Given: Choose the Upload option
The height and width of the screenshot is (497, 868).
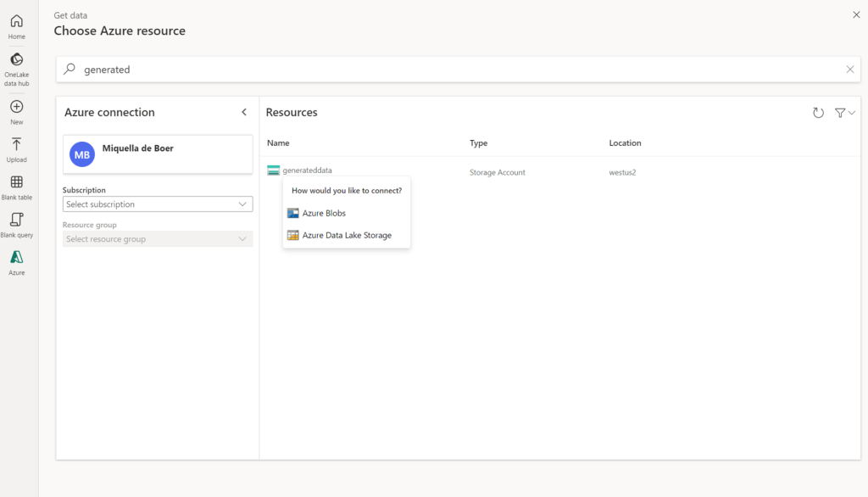Looking at the screenshot, I should click(x=17, y=150).
